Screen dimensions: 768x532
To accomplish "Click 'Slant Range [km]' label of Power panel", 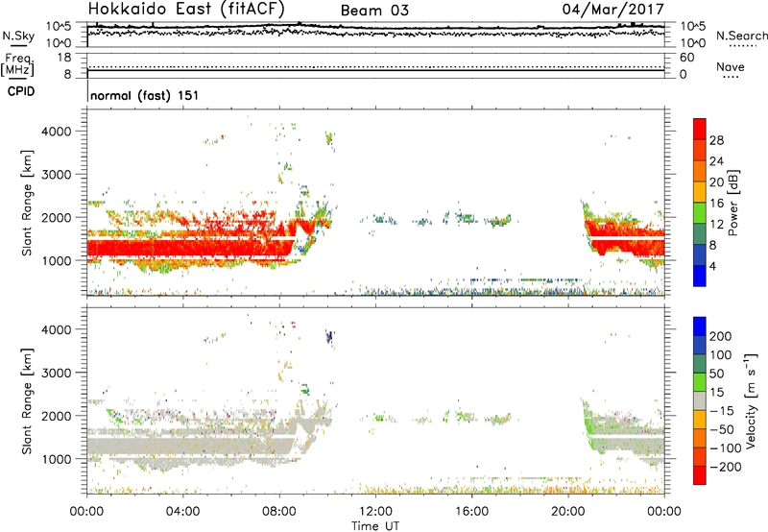I will [27, 203].
